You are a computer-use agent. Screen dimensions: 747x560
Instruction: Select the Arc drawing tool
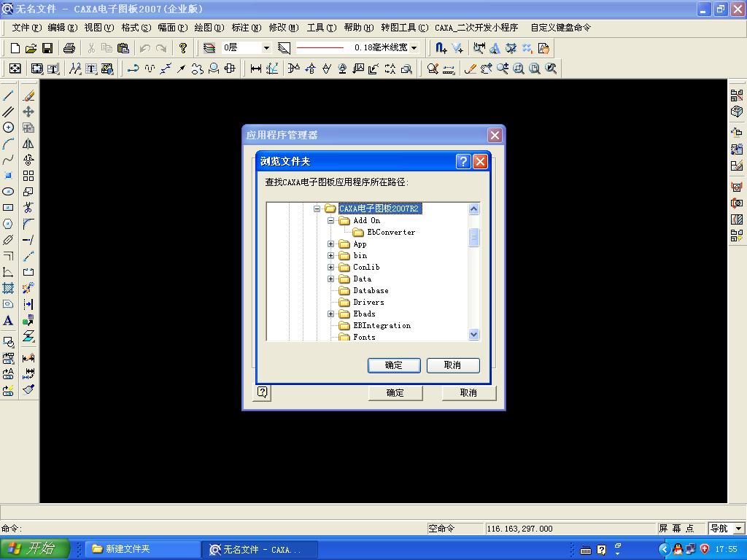pyautogui.click(x=8, y=144)
